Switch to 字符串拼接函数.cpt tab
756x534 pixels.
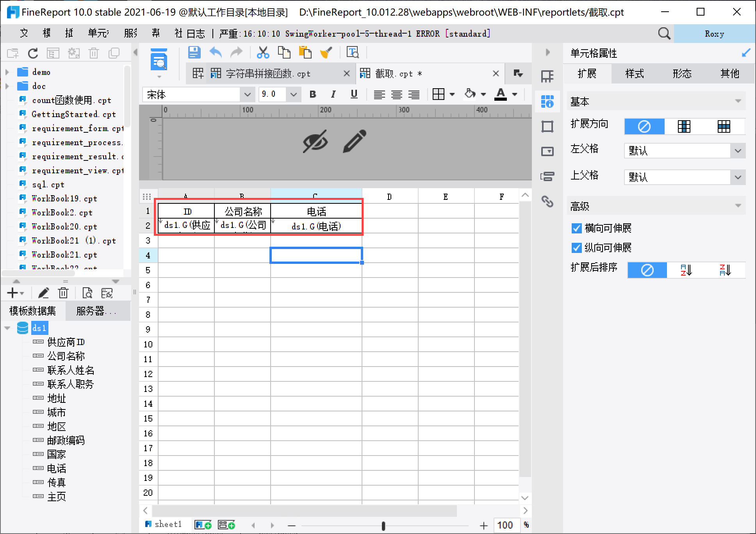click(268, 74)
